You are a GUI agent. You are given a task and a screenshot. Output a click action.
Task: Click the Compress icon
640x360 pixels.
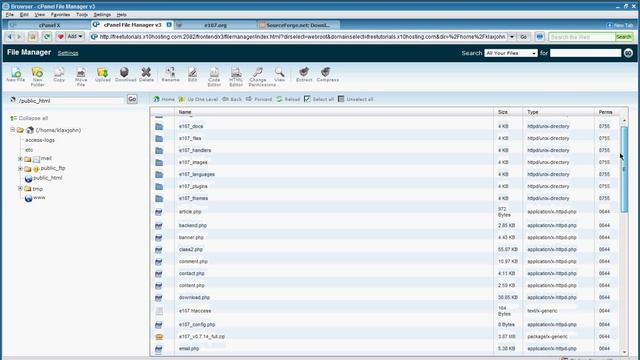(x=328, y=75)
